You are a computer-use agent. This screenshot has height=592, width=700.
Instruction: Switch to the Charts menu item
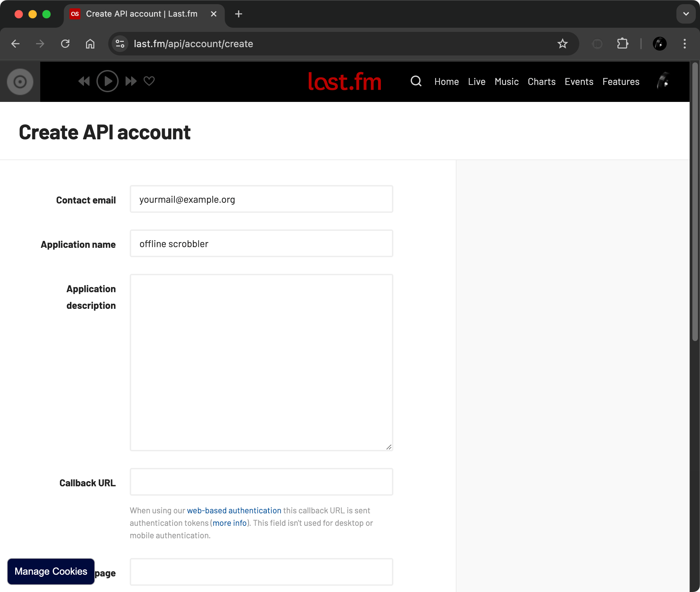541,81
